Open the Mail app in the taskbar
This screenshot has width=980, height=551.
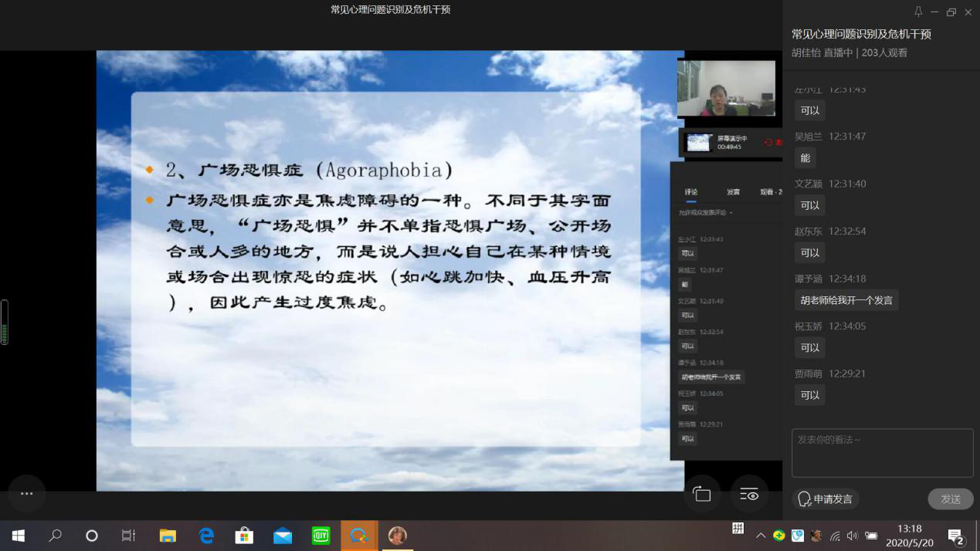pyautogui.click(x=283, y=536)
